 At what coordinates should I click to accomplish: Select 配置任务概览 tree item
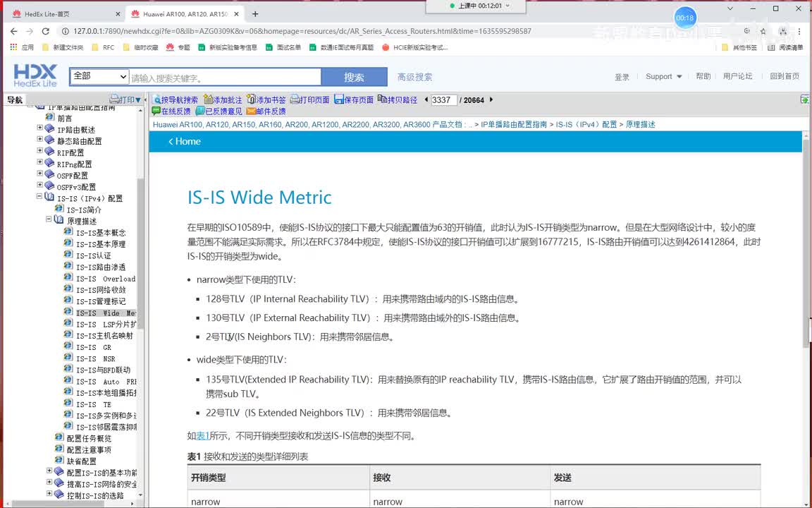pyautogui.click(x=89, y=438)
